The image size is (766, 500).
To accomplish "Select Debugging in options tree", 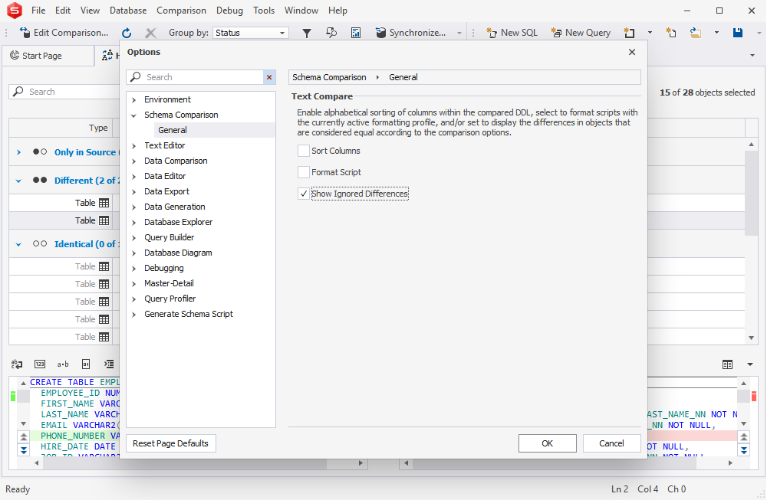I will pos(164,268).
